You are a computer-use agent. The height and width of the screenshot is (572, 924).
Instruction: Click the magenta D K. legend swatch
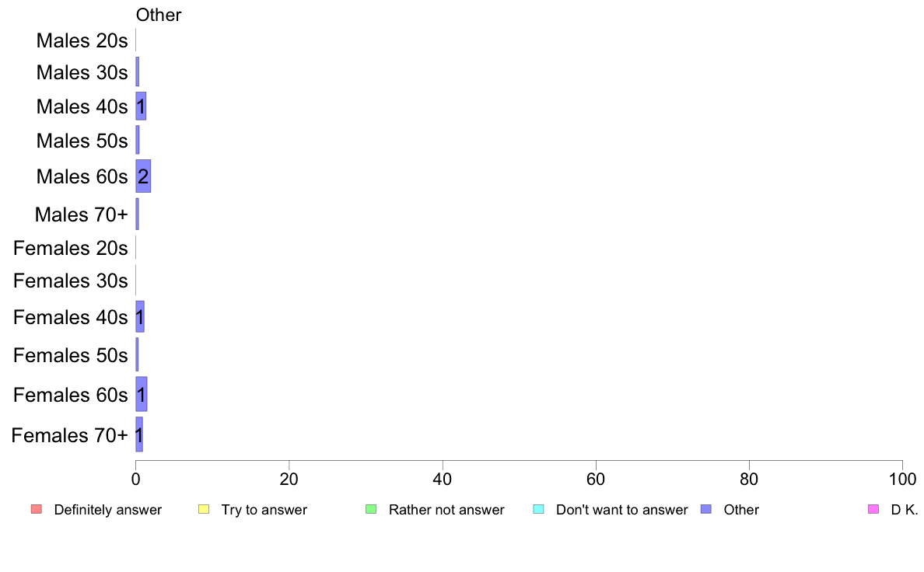click(873, 509)
